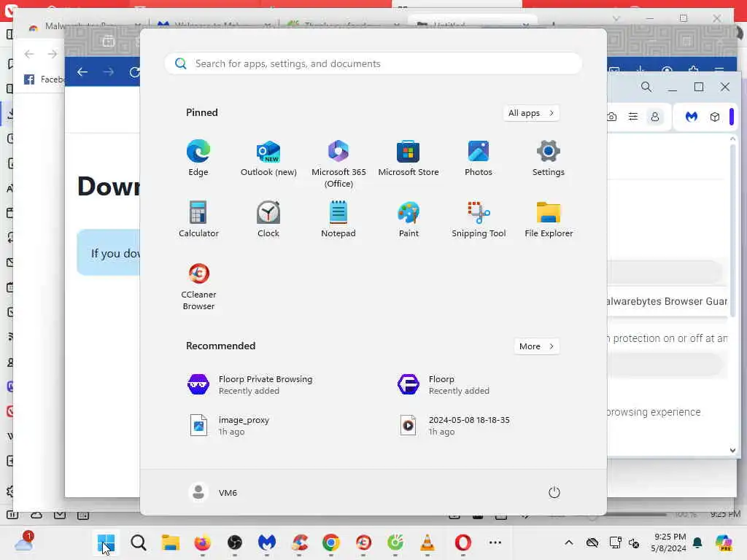Open File Explorer on the taskbar
Screen dimensions: 747x560
pos(170,542)
